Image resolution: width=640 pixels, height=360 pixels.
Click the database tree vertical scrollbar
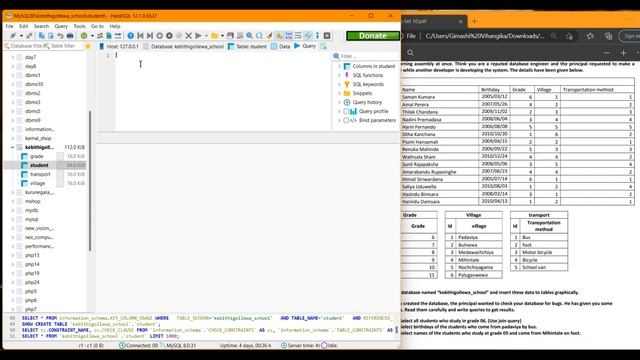click(x=90, y=181)
